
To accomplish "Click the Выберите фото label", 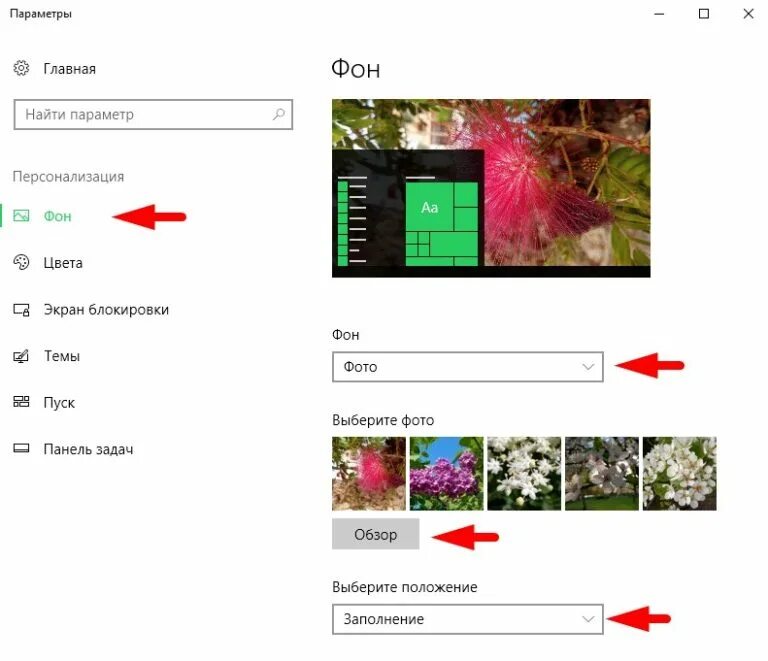I will (383, 420).
